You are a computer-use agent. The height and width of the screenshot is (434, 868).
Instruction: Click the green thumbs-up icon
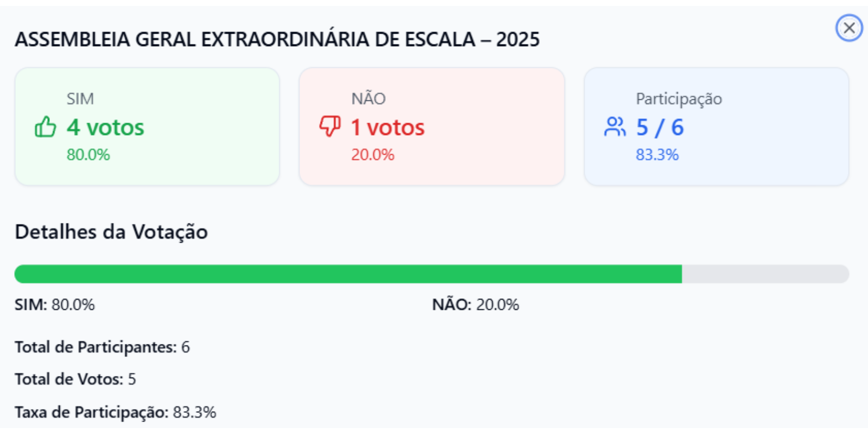46,127
